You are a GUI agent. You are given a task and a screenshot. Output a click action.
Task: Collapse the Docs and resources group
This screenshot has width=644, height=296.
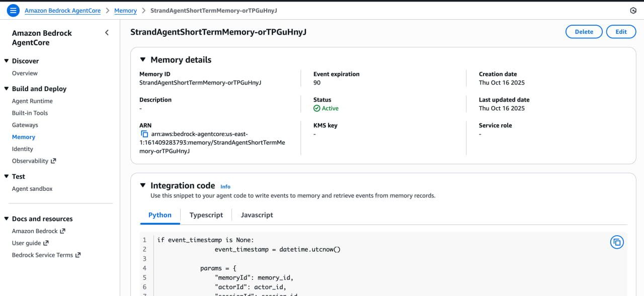pos(7,218)
